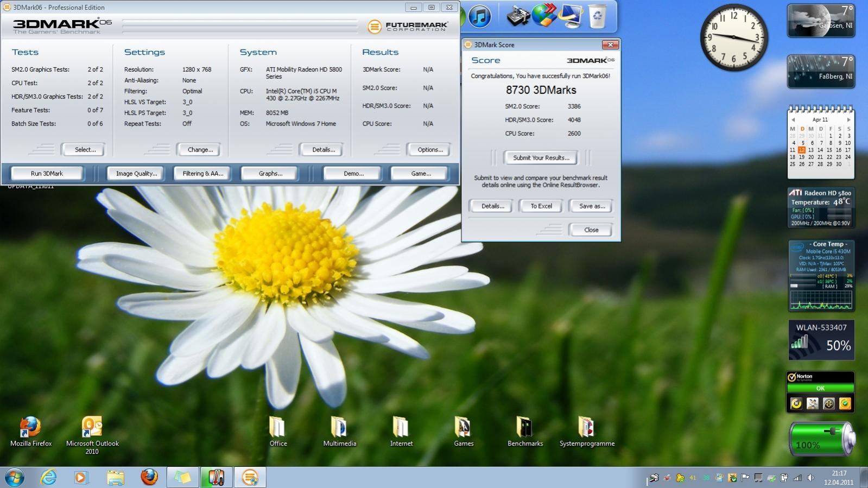The width and height of the screenshot is (868, 488).
Task: Click Save as... in score dialog
Action: click(x=592, y=206)
